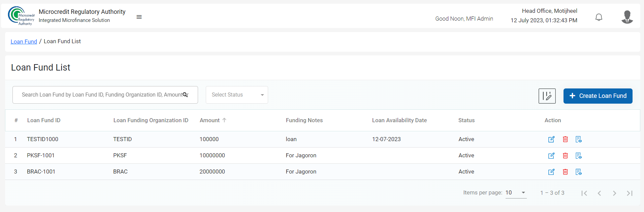The width and height of the screenshot is (644, 212).
Task: View details document for TESTID1000
Action: [x=579, y=139]
